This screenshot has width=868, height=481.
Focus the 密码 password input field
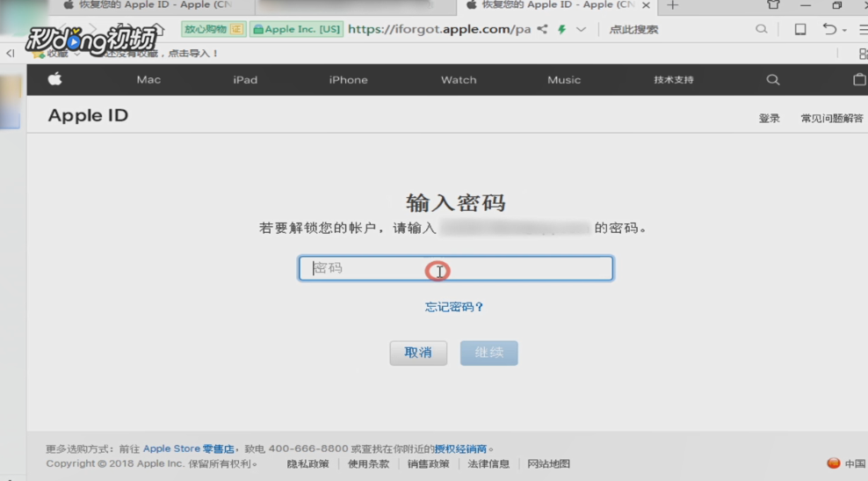[456, 268]
